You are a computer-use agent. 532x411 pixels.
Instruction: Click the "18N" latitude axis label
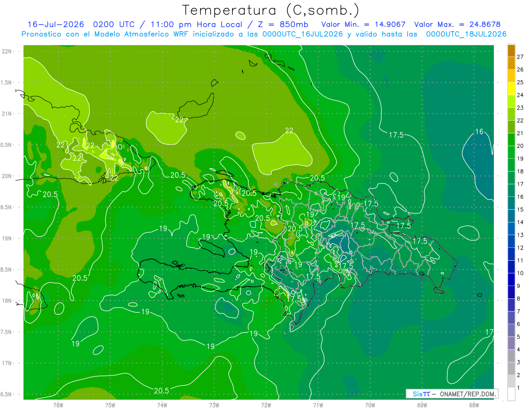pyautogui.click(x=7, y=301)
